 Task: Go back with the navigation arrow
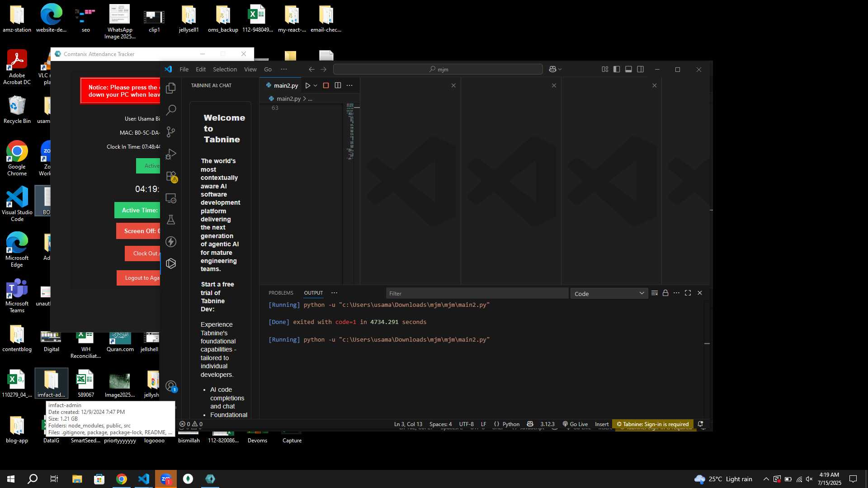point(311,69)
